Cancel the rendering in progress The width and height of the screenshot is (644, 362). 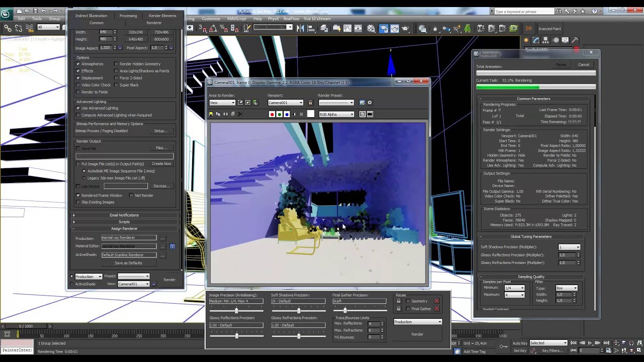click(584, 64)
